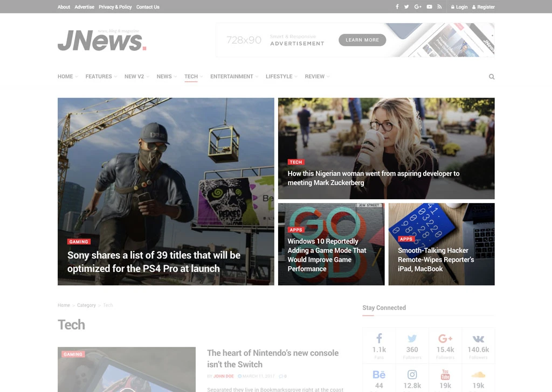Go to Home in breadcrumb
Image resolution: width=552 pixels, height=392 pixels.
click(64, 305)
